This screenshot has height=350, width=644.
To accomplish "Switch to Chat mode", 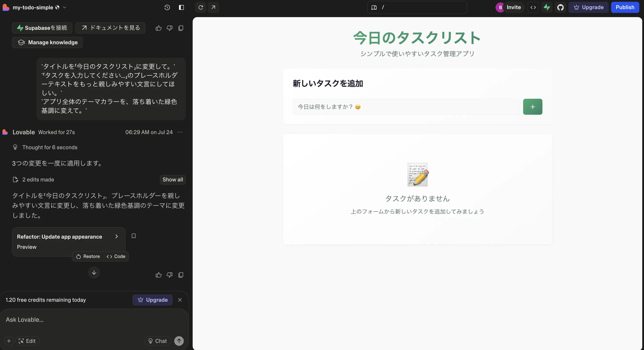I will click(x=158, y=341).
